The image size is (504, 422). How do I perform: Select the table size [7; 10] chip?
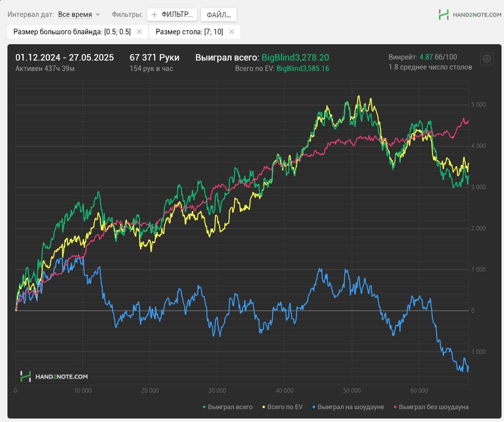click(x=189, y=31)
